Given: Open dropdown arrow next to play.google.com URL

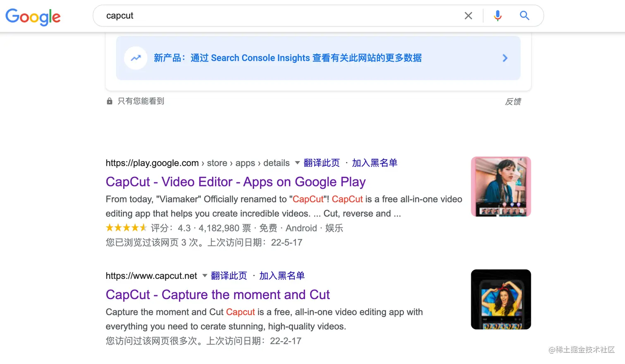Looking at the screenshot, I should [x=297, y=163].
